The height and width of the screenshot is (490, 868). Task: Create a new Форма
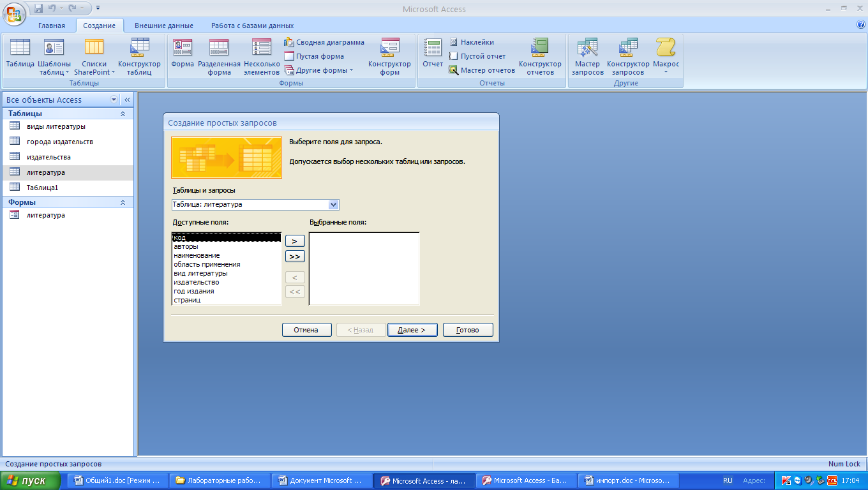[183, 52]
